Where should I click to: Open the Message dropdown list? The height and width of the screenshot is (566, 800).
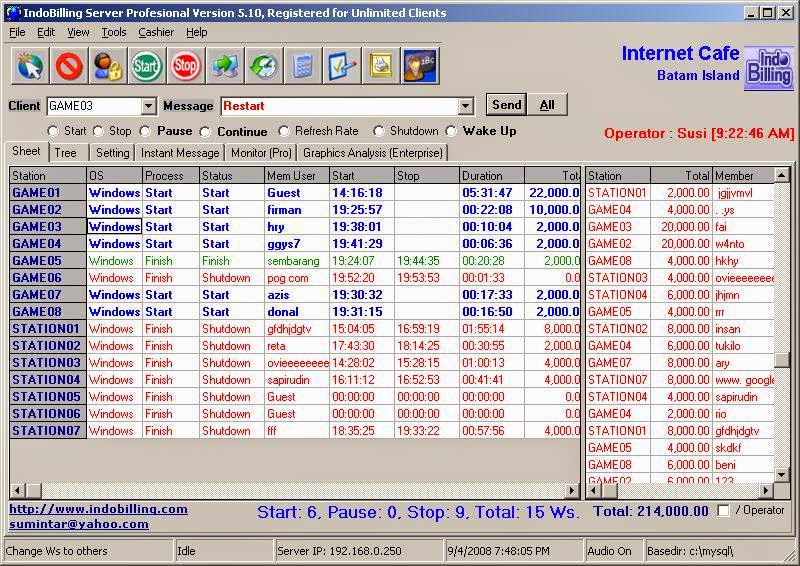tap(465, 106)
